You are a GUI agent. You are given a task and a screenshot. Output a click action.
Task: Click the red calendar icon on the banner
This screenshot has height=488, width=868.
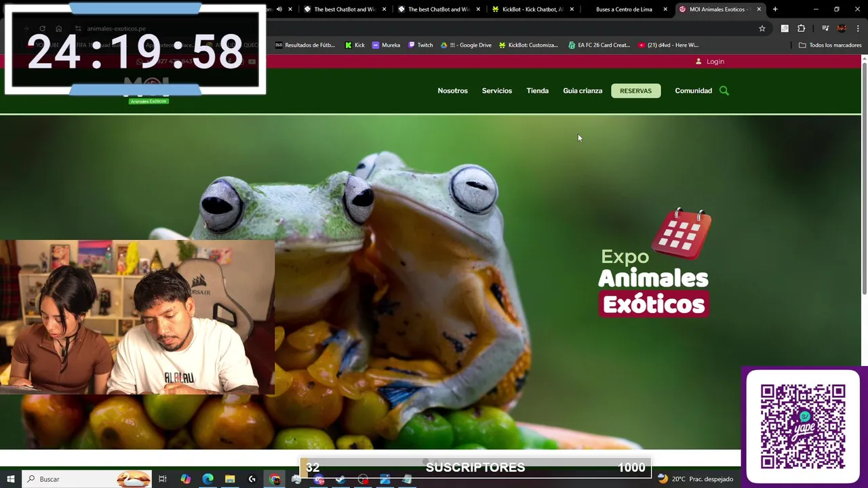(682, 233)
